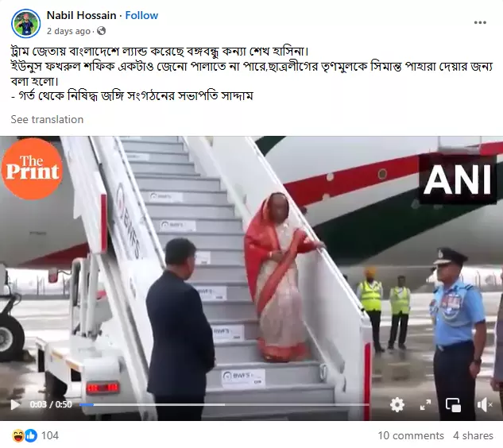View the 4 shares list

coord(473,435)
